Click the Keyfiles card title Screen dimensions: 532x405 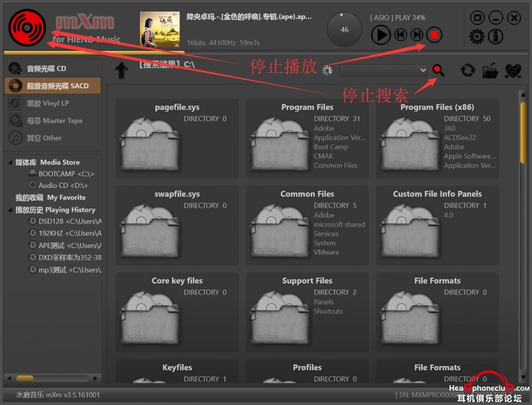pyautogui.click(x=177, y=367)
